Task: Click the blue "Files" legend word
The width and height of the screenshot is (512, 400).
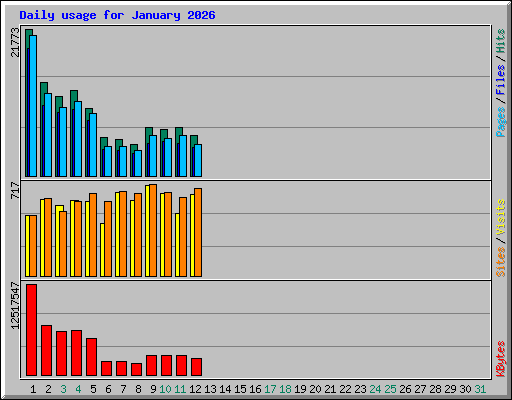Action: click(500, 80)
